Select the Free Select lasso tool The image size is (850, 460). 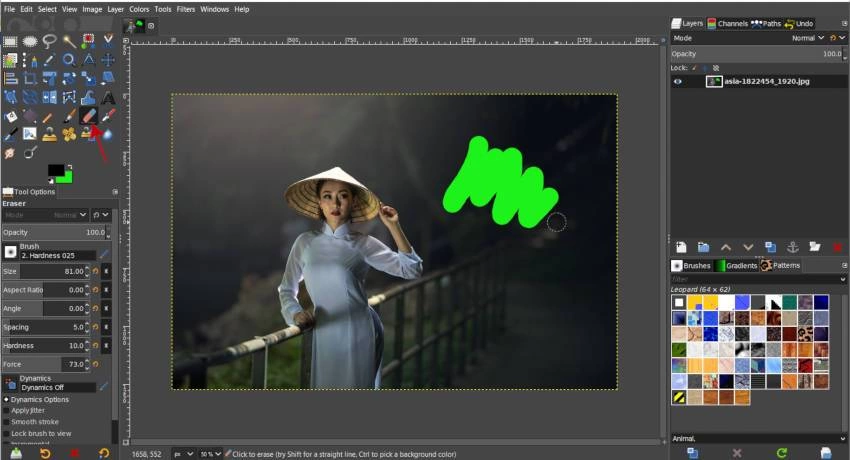(49, 41)
